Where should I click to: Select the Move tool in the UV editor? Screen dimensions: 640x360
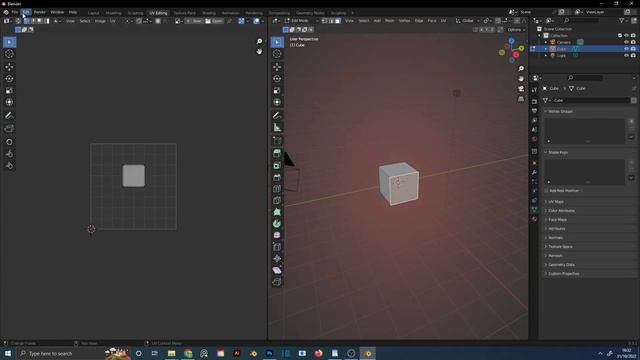(x=9, y=67)
